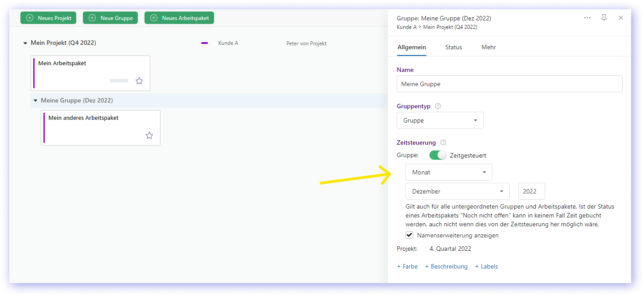Open the three-dots more options menu
The image size is (644, 296).
point(587,18)
